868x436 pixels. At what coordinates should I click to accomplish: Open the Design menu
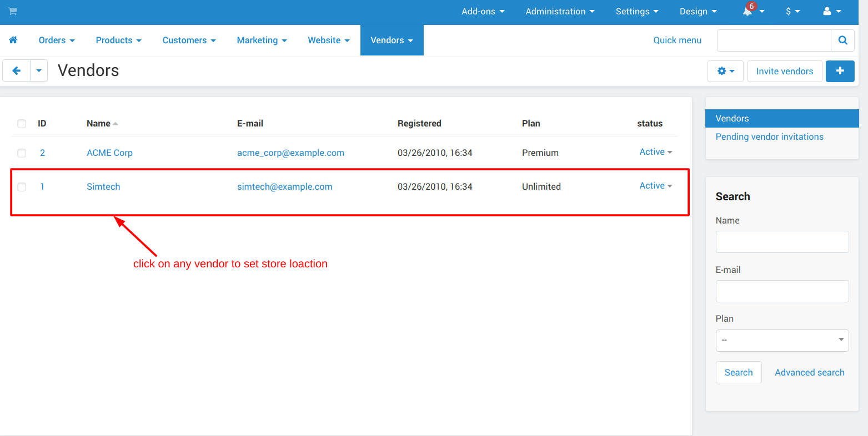coord(698,11)
